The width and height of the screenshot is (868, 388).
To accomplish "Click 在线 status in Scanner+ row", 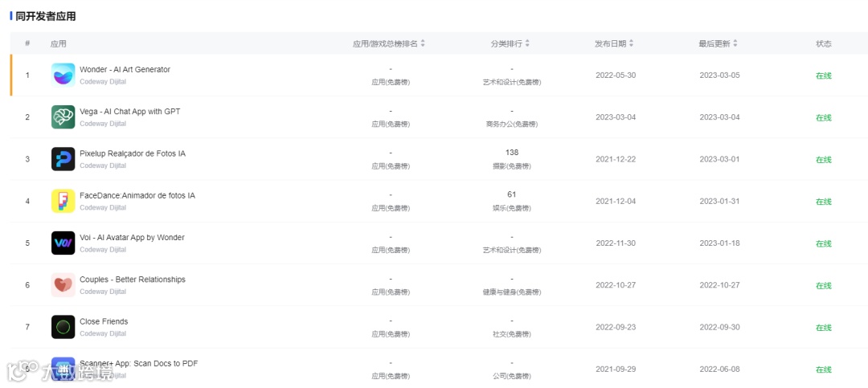I will pyautogui.click(x=824, y=370).
